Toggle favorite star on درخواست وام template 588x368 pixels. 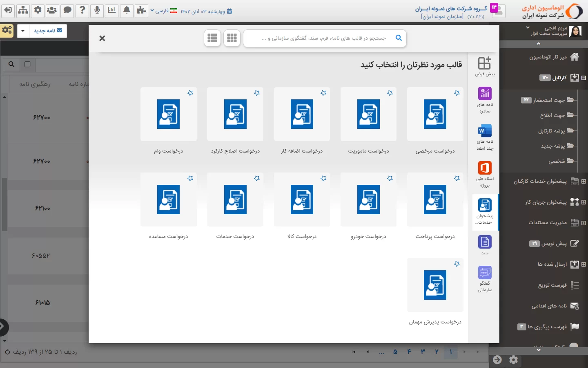click(190, 93)
